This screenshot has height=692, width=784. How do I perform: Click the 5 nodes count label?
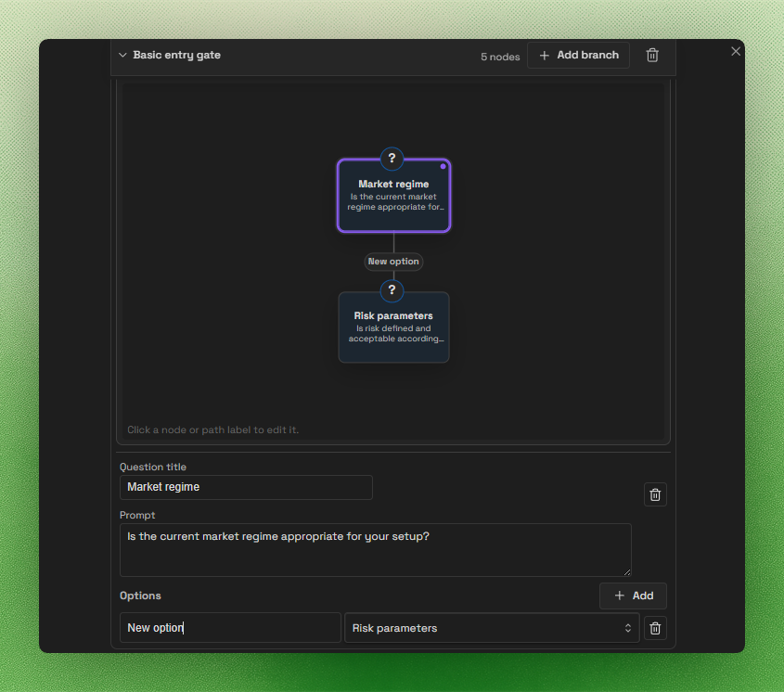500,57
